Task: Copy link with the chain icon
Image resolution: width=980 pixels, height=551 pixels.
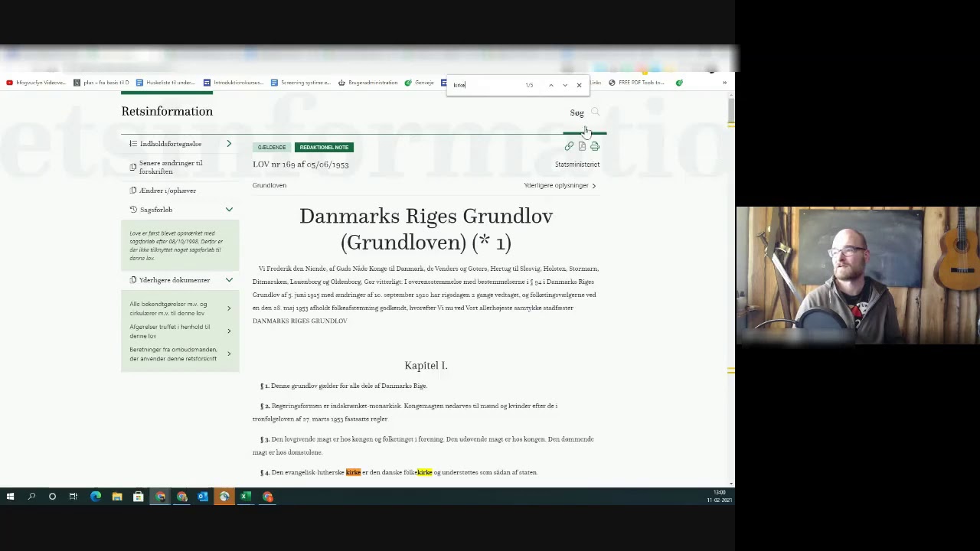Action: 569,146
